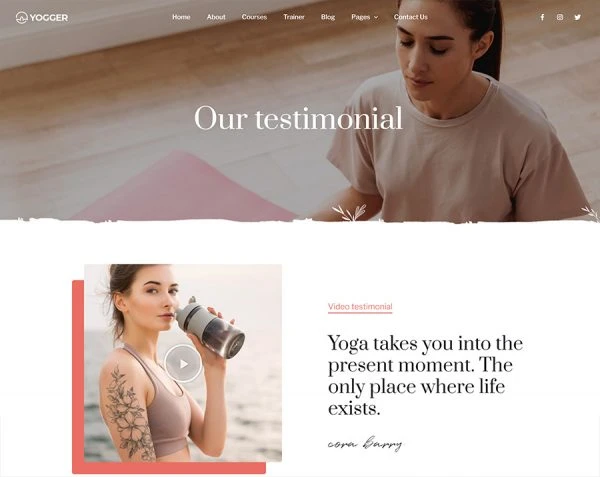This screenshot has width=600, height=477.
Task: Visit the Blog page
Action: click(328, 17)
